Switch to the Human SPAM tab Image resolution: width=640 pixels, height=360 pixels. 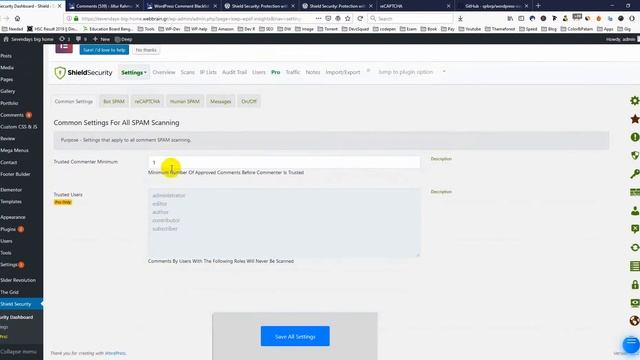(x=185, y=101)
